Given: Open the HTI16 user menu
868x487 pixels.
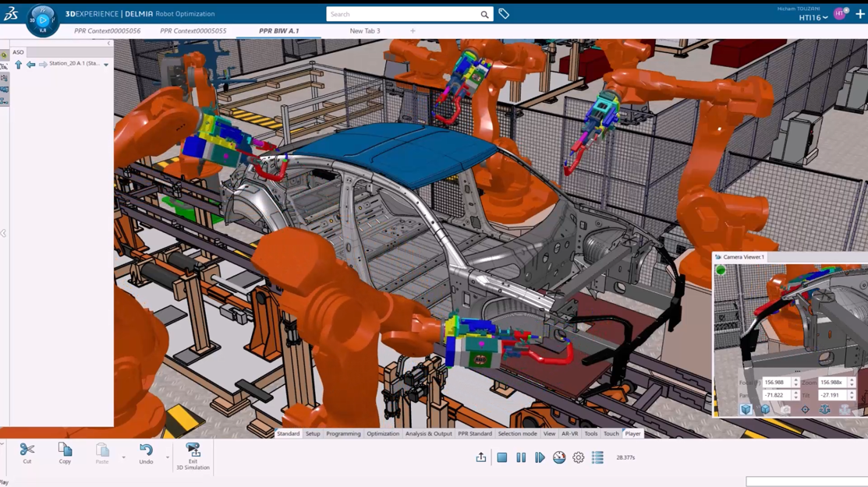Looking at the screenshot, I should click(813, 17).
